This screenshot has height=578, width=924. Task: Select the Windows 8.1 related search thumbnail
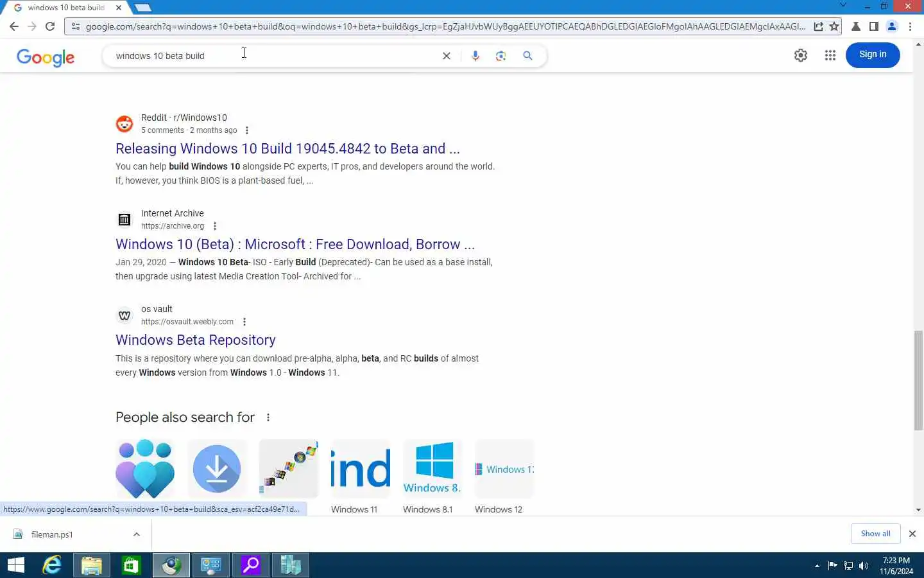point(432,469)
